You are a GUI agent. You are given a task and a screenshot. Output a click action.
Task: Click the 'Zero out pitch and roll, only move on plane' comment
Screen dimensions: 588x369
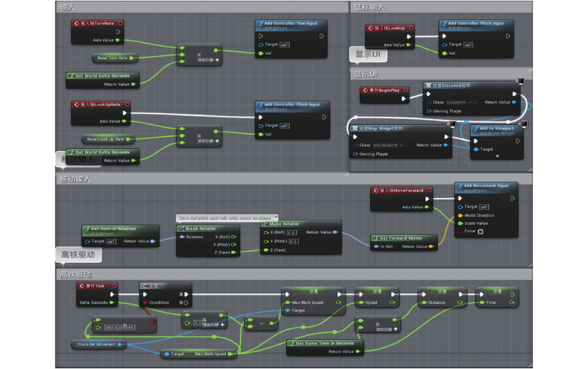click(x=225, y=218)
